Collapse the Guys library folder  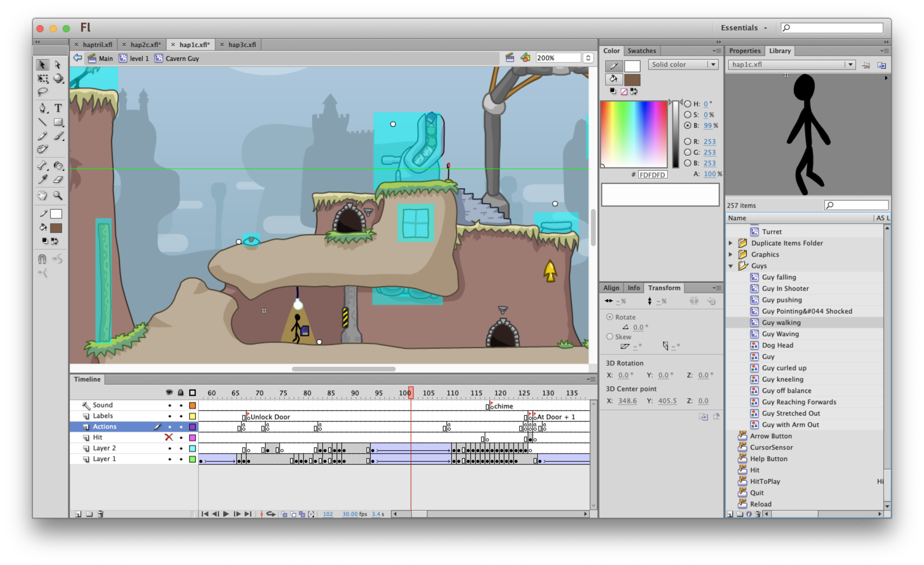(731, 266)
